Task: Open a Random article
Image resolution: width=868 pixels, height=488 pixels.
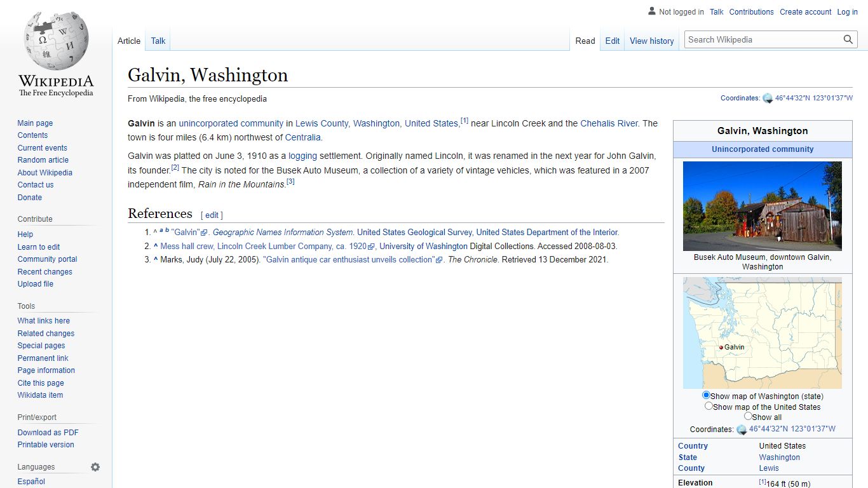Action: (43, 160)
